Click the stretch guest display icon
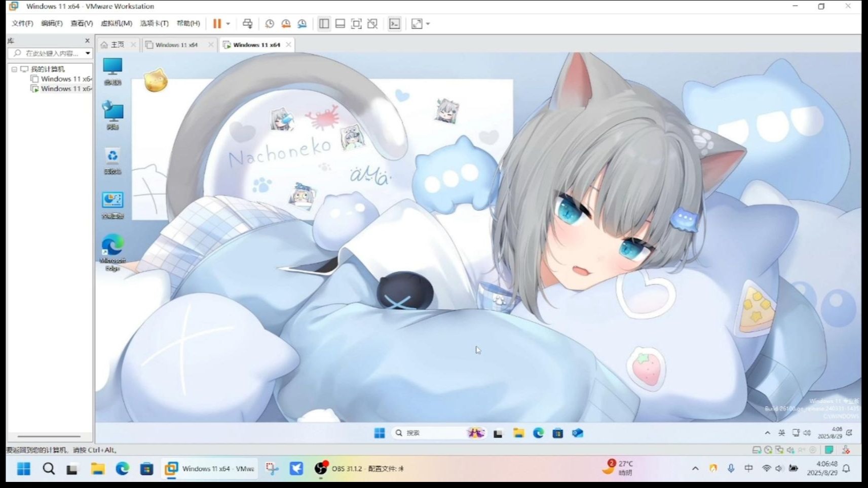The width and height of the screenshot is (868, 488). 417,24
